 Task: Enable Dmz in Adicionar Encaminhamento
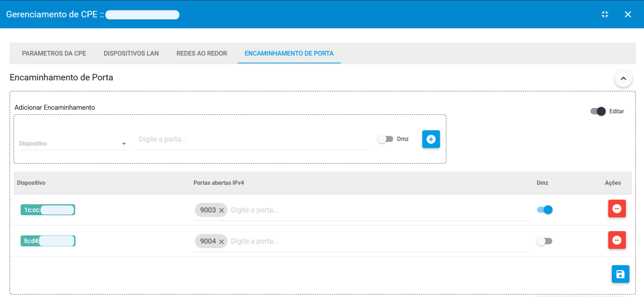(x=385, y=139)
